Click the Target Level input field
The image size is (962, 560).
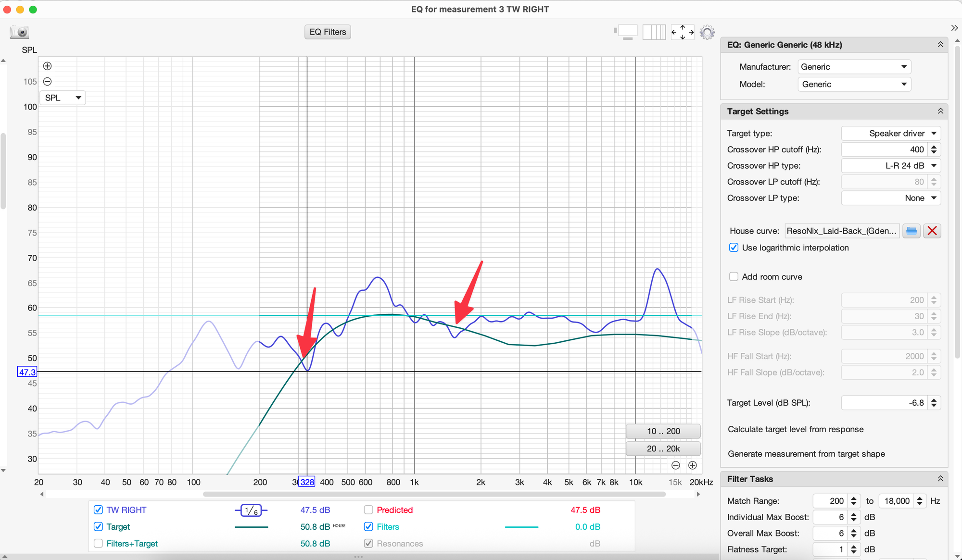884,403
